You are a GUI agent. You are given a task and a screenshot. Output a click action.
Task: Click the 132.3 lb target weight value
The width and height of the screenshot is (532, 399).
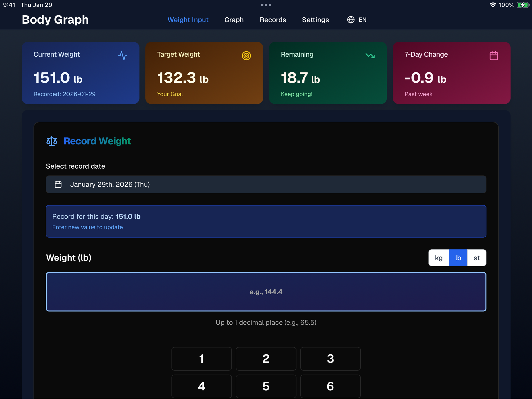point(183,78)
